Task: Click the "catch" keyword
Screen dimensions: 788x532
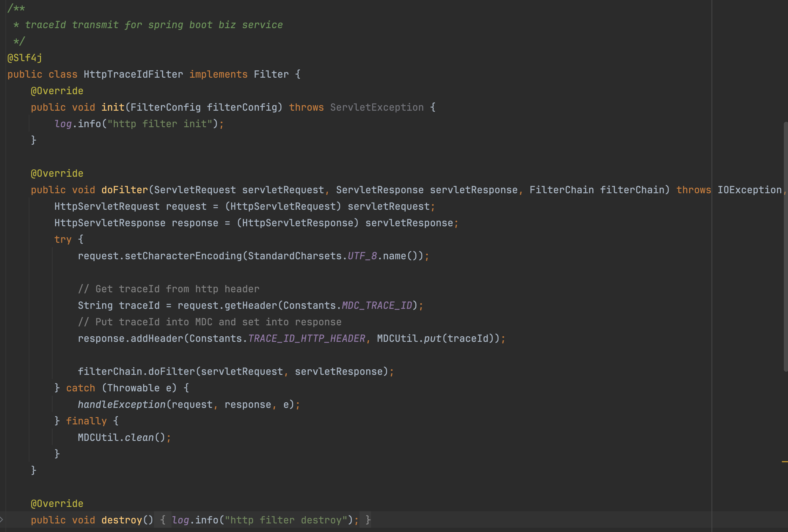Action: [80, 388]
